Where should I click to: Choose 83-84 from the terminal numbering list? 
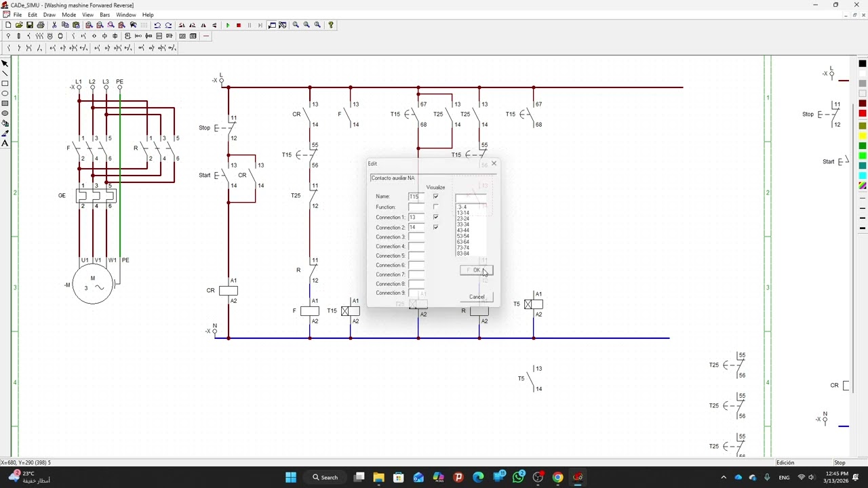point(463,253)
